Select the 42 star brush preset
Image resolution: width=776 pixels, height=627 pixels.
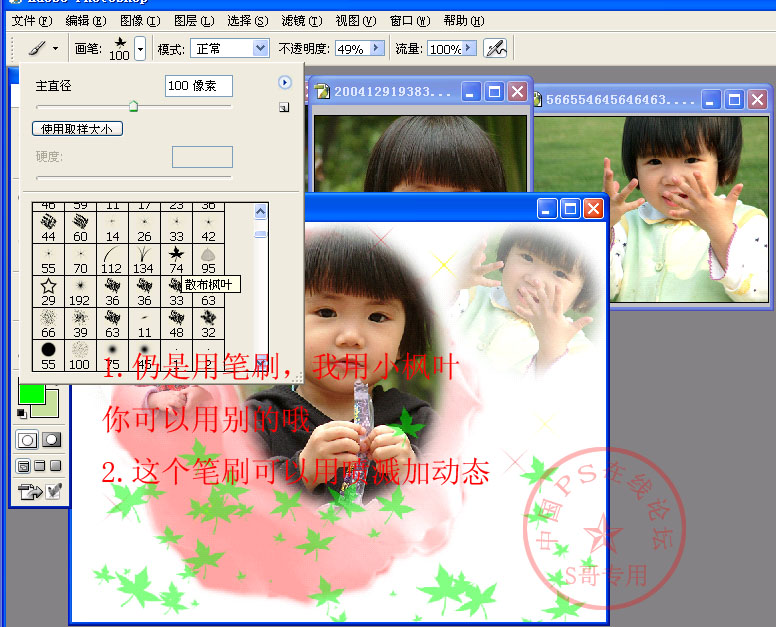click(208, 228)
